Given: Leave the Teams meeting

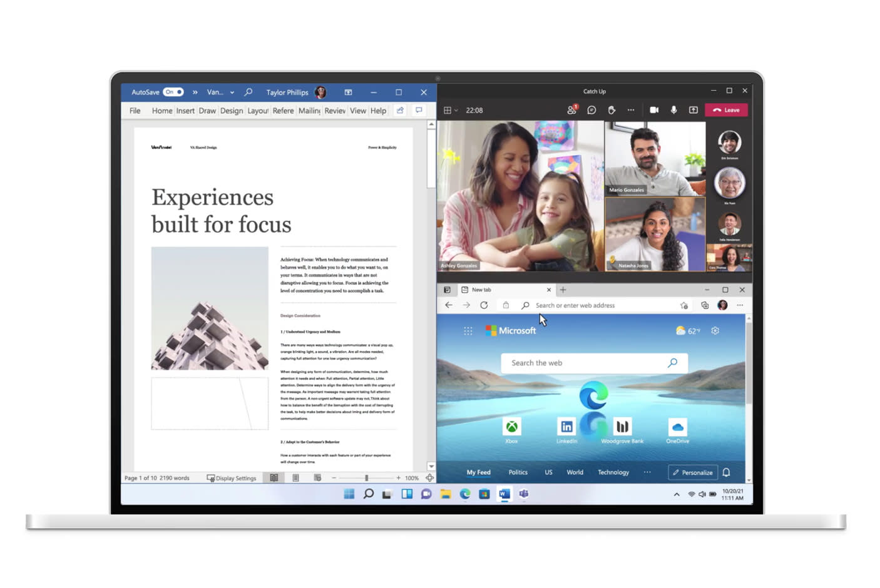Looking at the screenshot, I should 726,110.
